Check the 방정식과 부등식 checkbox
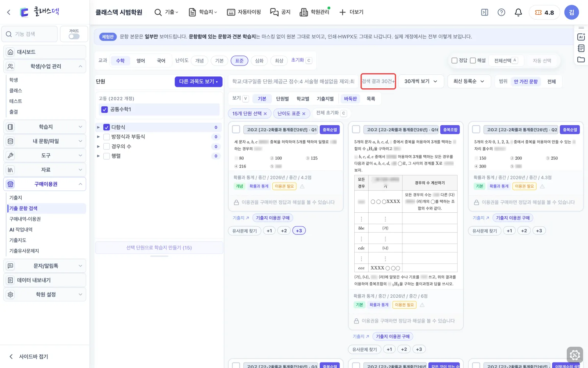This screenshot has width=588, height=368. tap(107, 137)
